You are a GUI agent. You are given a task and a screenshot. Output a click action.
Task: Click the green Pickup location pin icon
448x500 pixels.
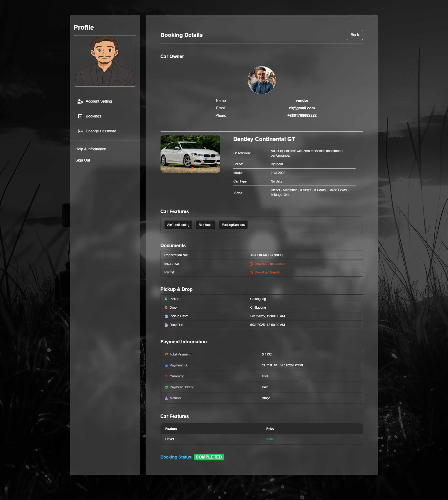166,299
